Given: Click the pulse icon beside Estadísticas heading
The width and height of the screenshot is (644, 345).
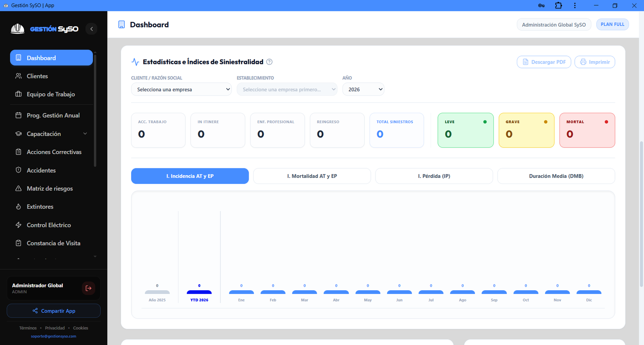Looking at the screenshot, I should coord(135,62).
